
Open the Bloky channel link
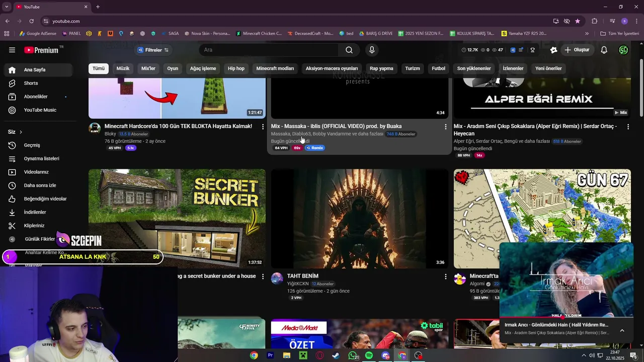tap(110, 134)
